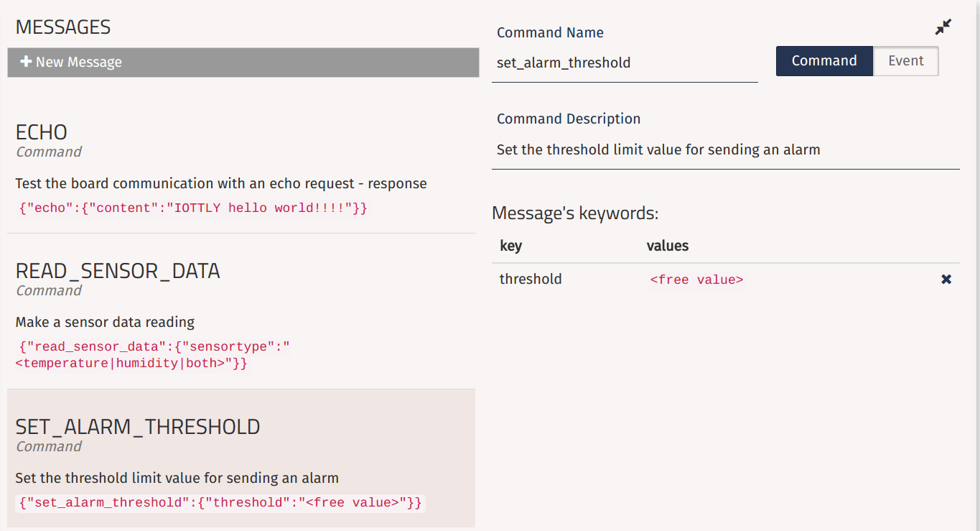
Task: Collapse the message editor with the arrows icon
Action: [x=943, y=27]
